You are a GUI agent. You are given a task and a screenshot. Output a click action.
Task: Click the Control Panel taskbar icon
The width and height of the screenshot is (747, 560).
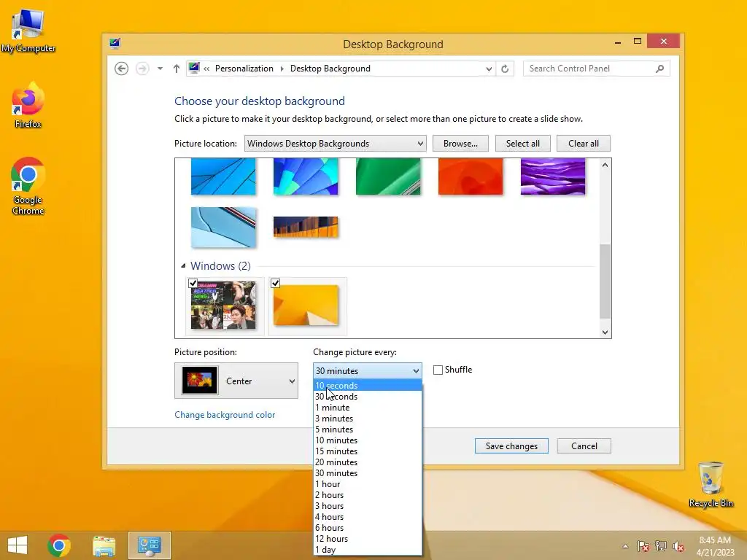(149, 545)
